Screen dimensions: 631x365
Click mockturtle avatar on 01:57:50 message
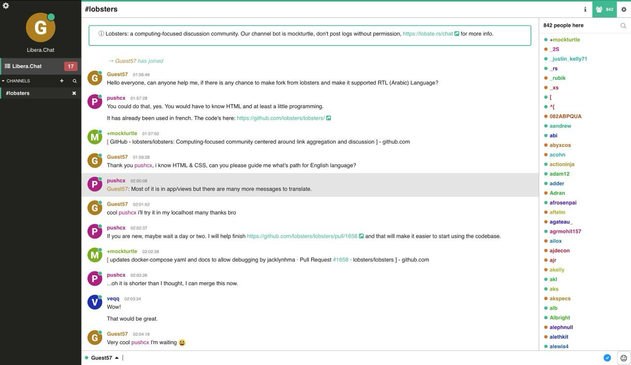pos(95,137)
